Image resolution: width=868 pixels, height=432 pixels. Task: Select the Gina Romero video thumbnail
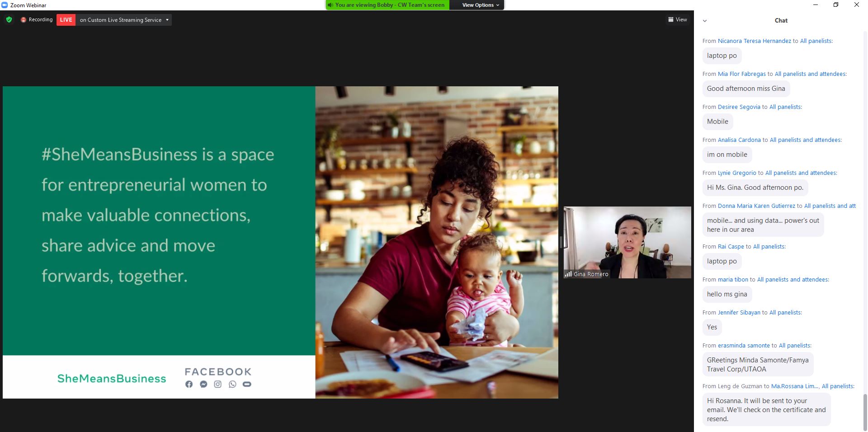[x=627, y=242]
